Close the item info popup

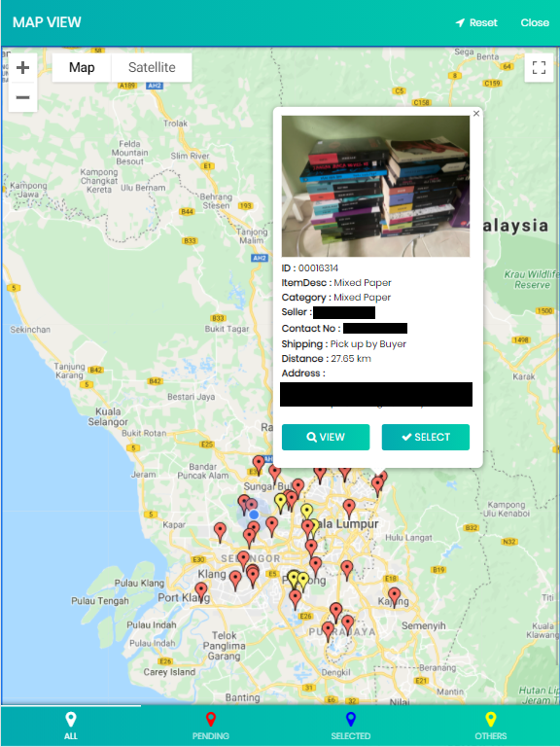(476, 114)
